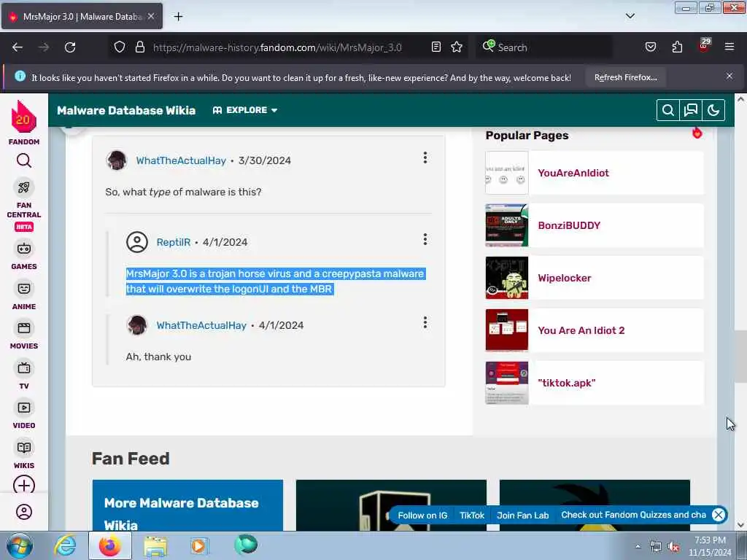
Task: Open the Games sidebar category
Action: [24, 255]
